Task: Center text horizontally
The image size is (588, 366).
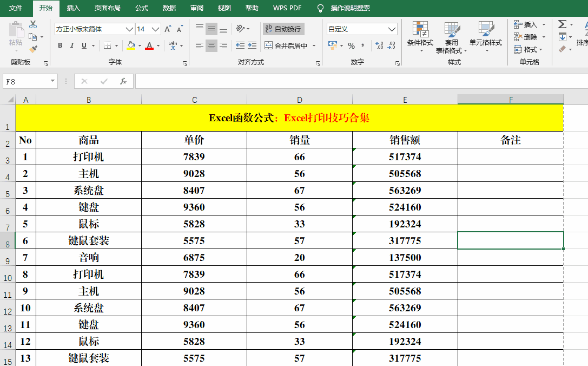Action: pyautogui.click(x=212, y=45)
